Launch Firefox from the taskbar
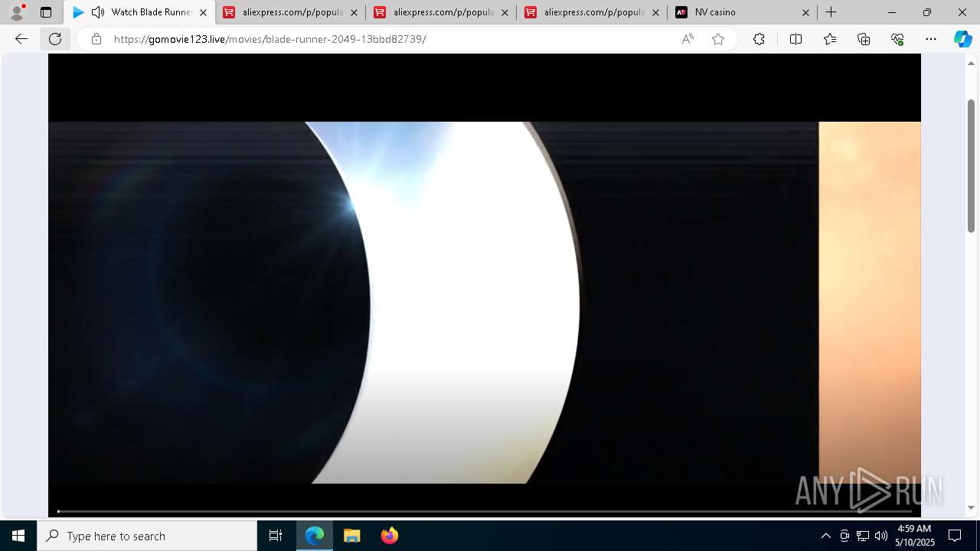This screenshot has height=551, width=980. coord(389,536)
